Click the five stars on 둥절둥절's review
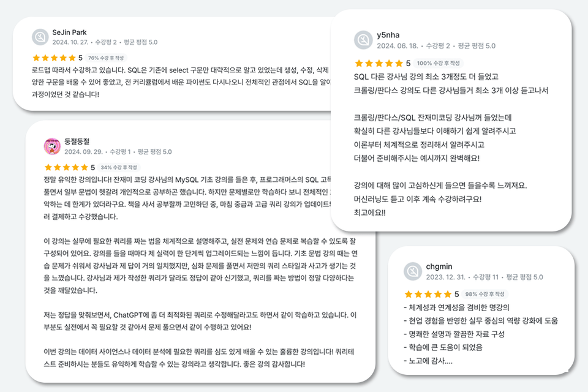Viewport: 588px width, 392px height. tap(66, 167)
